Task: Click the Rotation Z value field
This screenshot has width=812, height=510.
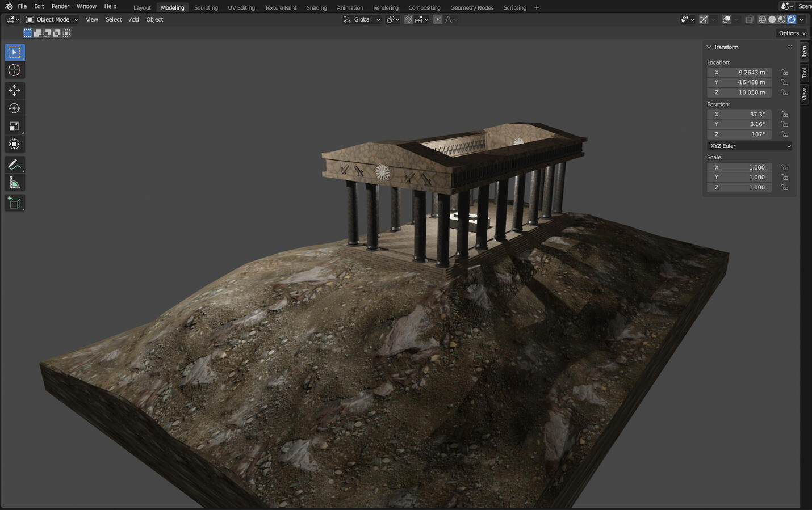Action: point(739,134)
